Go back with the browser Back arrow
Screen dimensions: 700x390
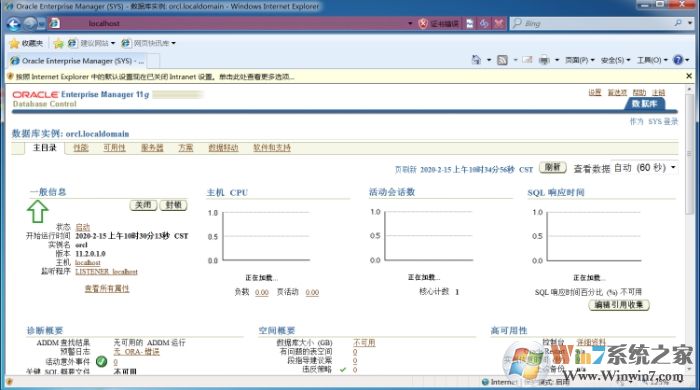(13, 24)
